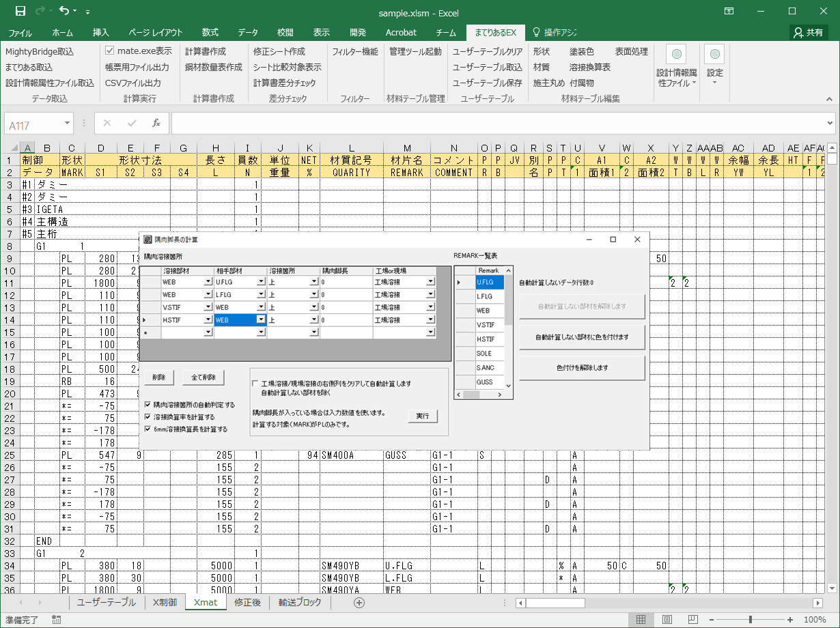Click the 共有 share icon button
This screenshot has width=840, height=628.
[x=809, y=32]
